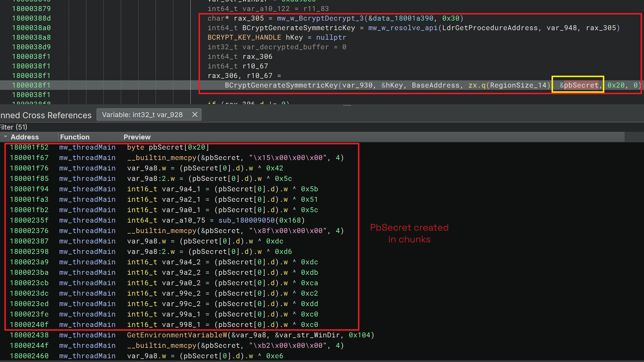Click mw_w_BcryptDecrypt_3 function call

coord(320,18)
